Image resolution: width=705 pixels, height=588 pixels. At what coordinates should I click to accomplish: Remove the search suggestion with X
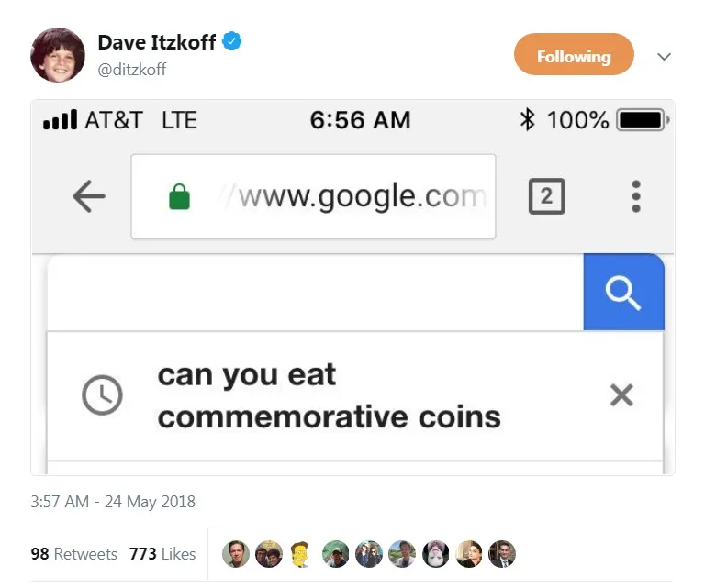click(621, 395)
